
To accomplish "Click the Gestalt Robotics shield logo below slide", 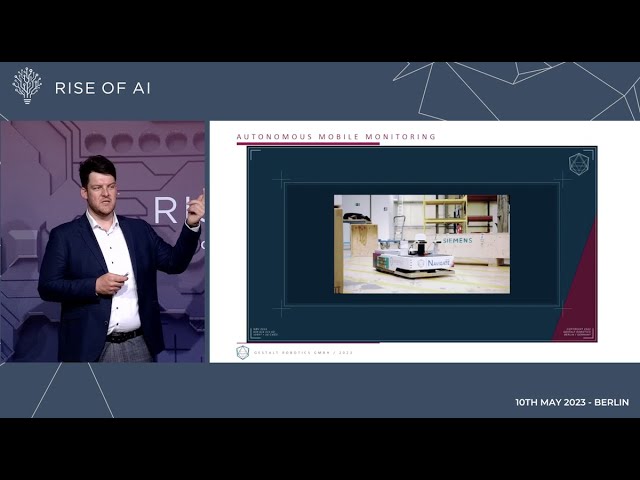I will tap(242, 352).
